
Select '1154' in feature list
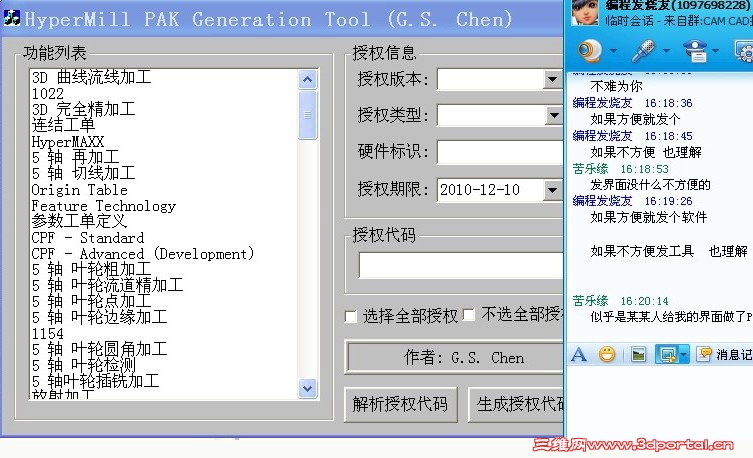point(48,334)
